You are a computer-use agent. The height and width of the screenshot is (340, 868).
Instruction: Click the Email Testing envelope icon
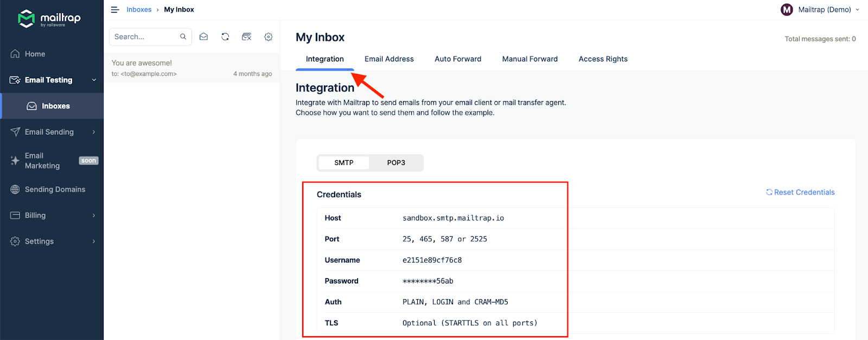tap(15, 80)
